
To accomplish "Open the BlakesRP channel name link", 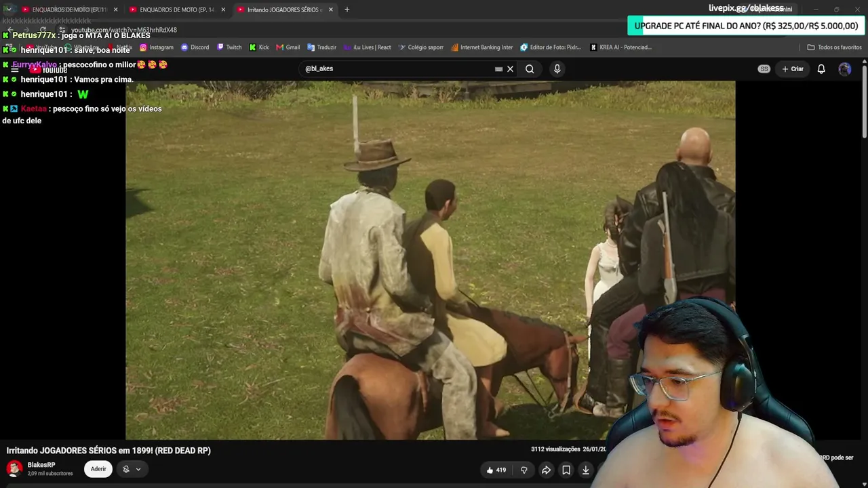I will click(41, 465).
